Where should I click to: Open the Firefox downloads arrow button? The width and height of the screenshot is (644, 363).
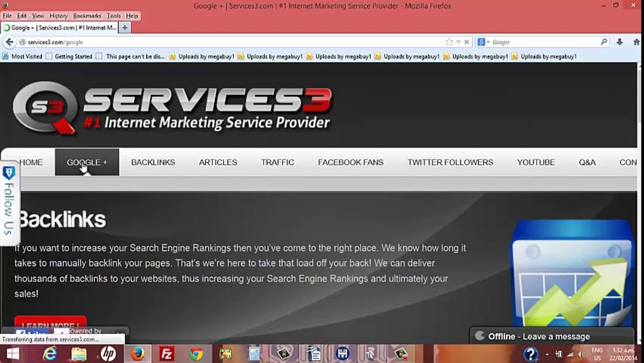pyautogui.click(x=620, y=42)
